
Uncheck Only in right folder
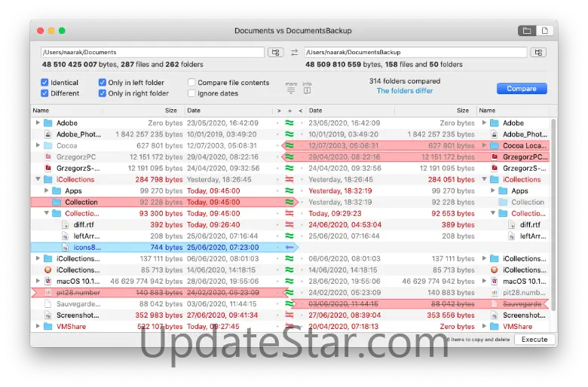(102, 93)
